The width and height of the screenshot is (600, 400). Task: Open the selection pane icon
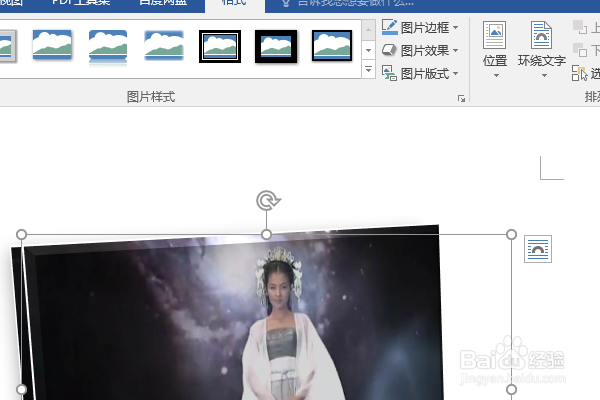point(579,73)
